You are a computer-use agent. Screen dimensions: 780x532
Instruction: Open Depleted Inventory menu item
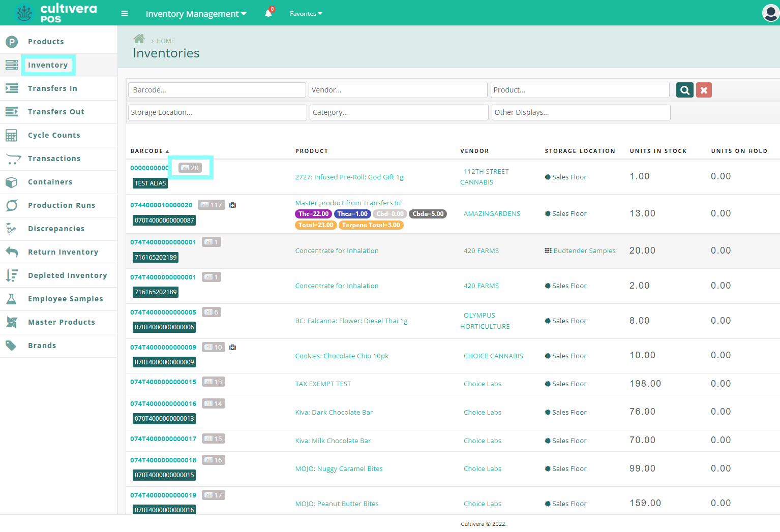(x=68, y=275)
